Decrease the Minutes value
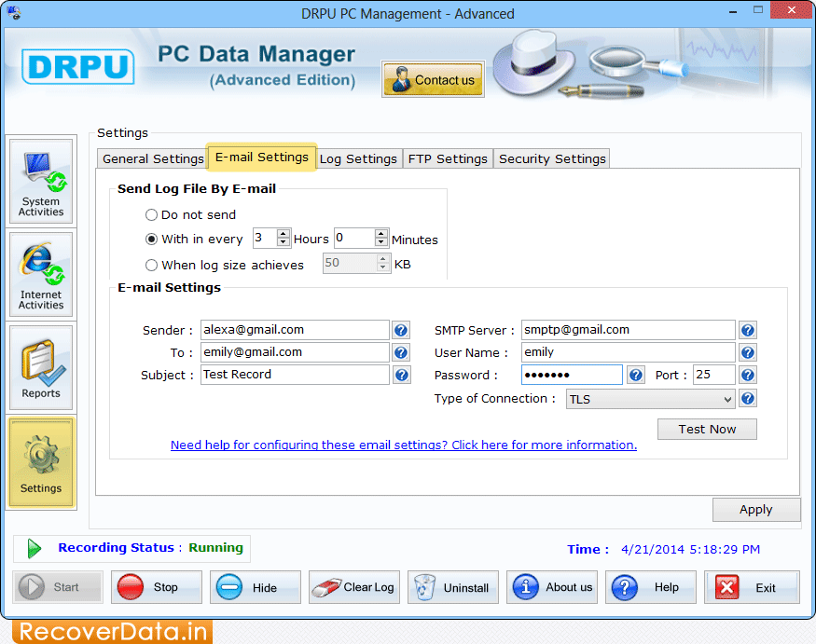Screen dimensions: 816x644 coord(381,242)
